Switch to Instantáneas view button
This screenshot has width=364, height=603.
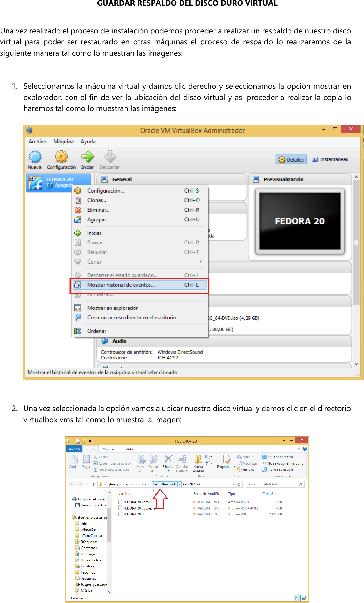click(x=330, y=159)
